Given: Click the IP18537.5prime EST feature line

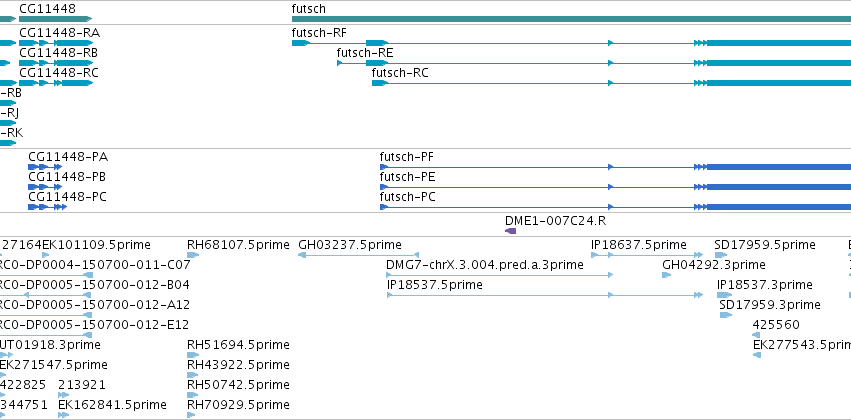Looking at the screenshot, I should click(x=545, y=295).
